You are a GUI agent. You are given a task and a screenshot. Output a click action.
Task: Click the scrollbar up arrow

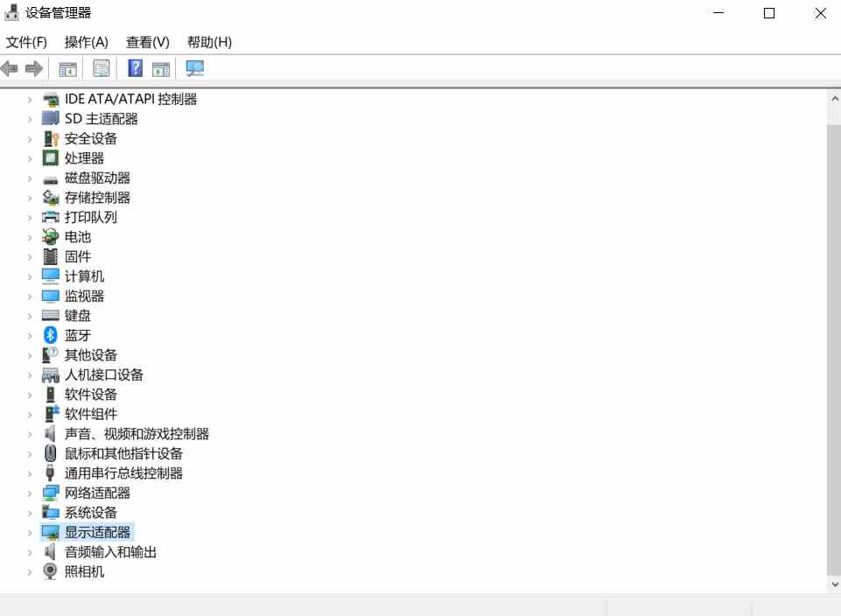click(834, 99)
